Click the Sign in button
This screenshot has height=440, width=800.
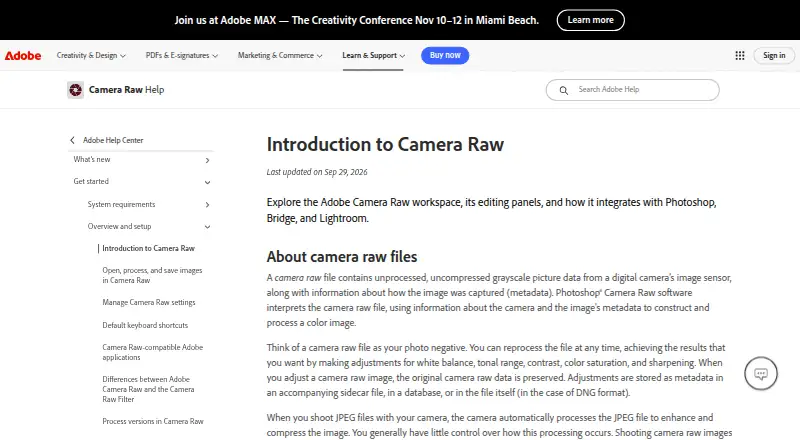tap(774, 56)
